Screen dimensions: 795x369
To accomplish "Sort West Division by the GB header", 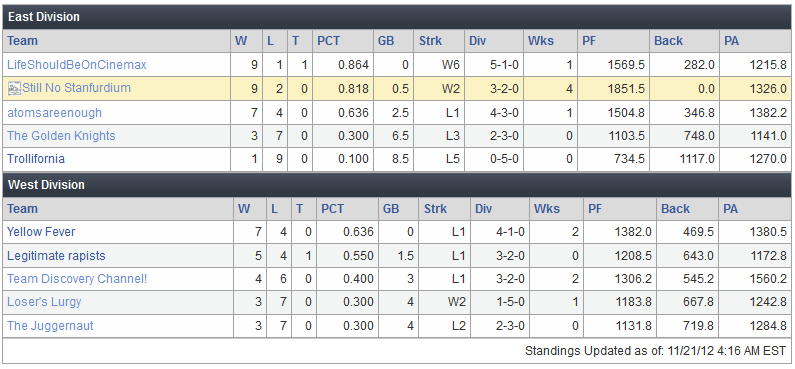I will point(391,209).
